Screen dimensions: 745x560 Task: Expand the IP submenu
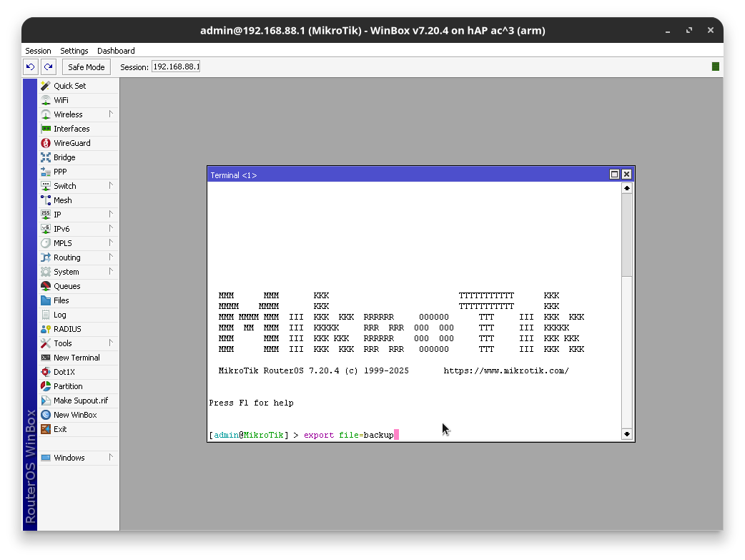point(111,214)
